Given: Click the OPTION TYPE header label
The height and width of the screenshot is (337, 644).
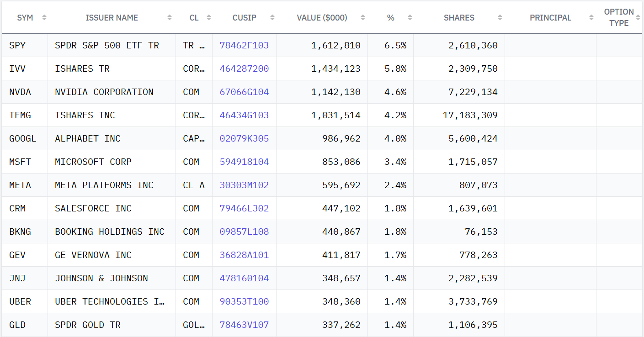Looking at the screenshot, I should tap(619, 17).
